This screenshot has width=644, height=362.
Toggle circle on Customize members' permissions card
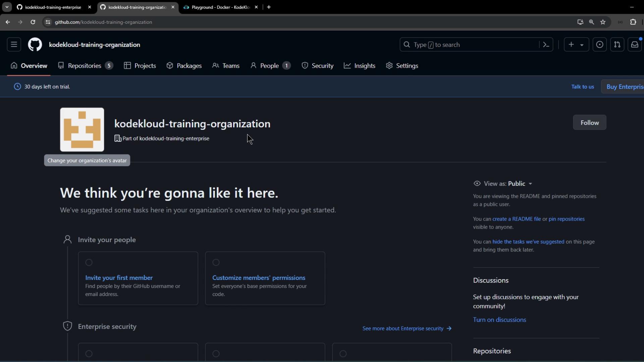pyautogui.click(x=216, y=262)
